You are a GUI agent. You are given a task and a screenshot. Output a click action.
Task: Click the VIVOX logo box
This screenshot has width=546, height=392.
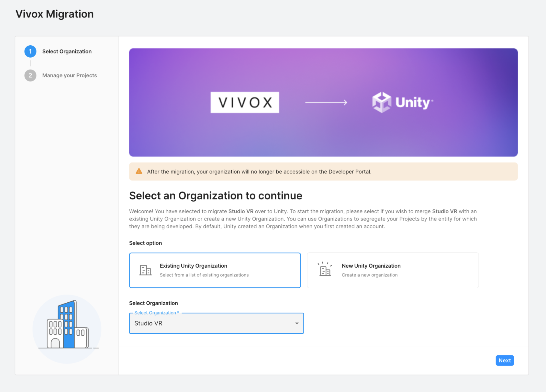tap(245, 102)
